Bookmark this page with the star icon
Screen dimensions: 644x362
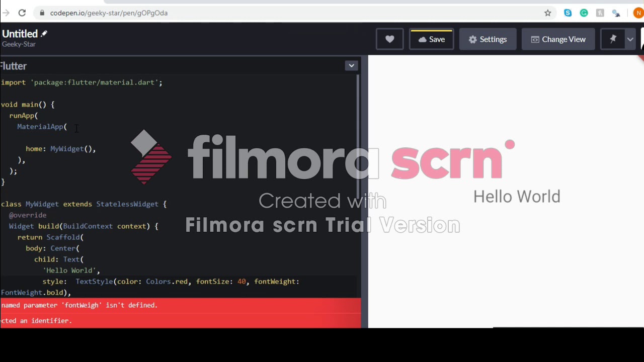pyautogui.click(x=548, y=13)
